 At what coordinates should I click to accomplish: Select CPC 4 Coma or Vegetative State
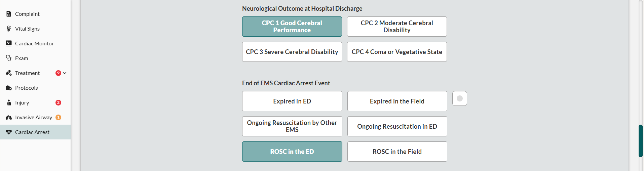point(397,52)
